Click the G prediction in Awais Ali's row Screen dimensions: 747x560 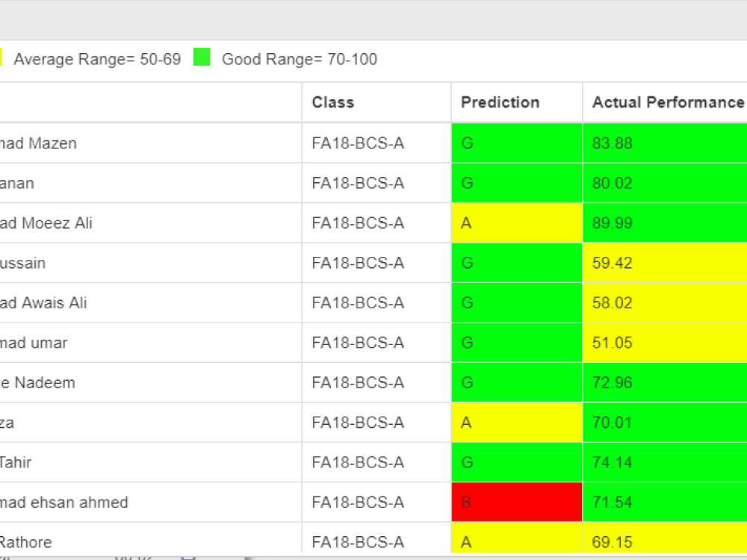[516, 303]
